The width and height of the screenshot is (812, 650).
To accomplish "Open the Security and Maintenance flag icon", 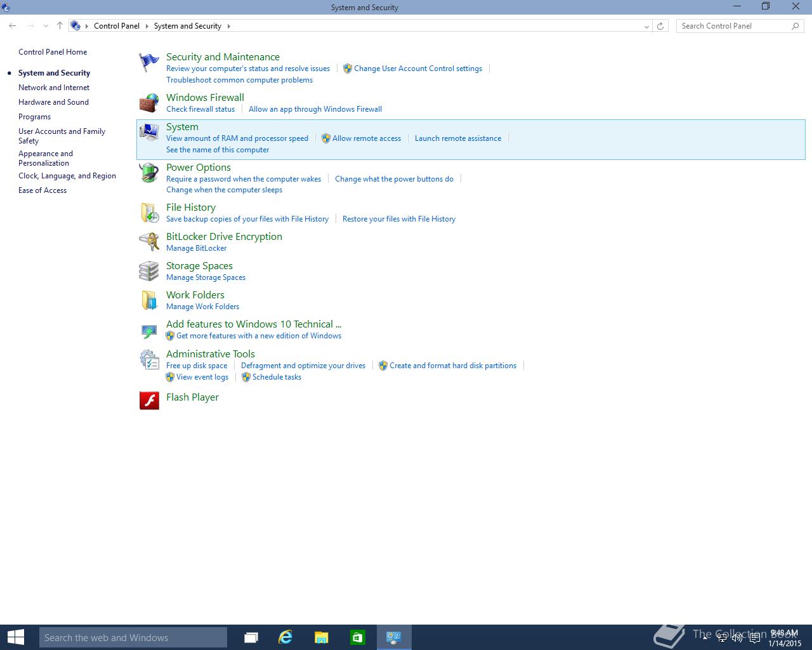I will (149, 62).
